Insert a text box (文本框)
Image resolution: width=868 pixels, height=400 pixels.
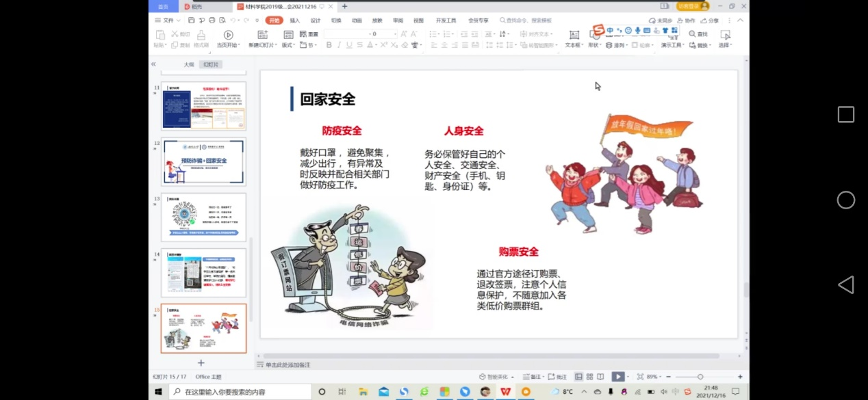click(574, 35)
